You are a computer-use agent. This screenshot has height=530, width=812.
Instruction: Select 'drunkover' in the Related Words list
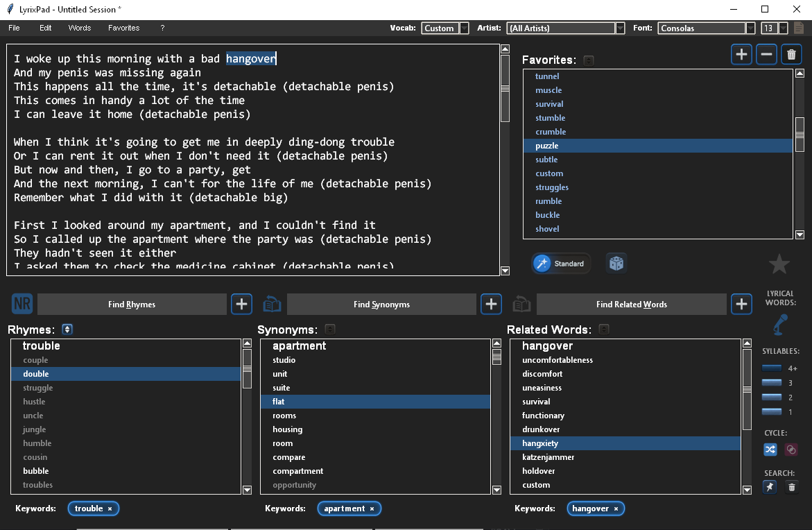[625, 429]
